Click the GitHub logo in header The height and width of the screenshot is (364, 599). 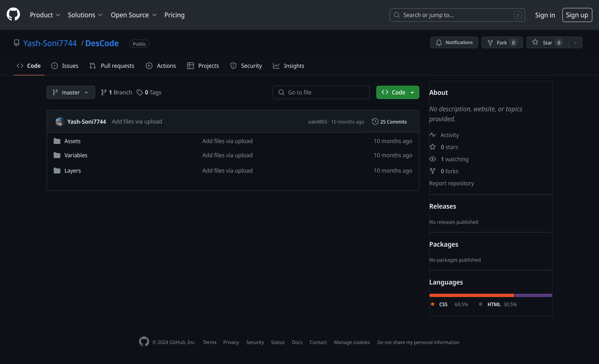click(x=13, y=15)
